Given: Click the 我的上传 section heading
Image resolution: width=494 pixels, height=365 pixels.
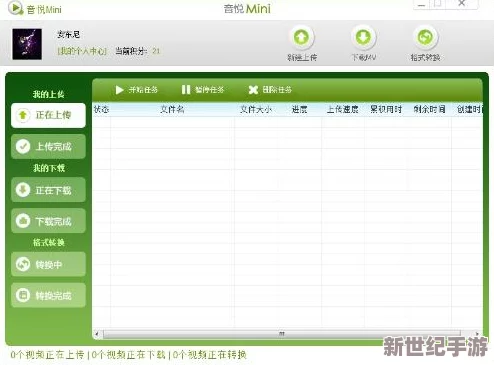Looking at the screenshot, I should (x=48, y=94).
